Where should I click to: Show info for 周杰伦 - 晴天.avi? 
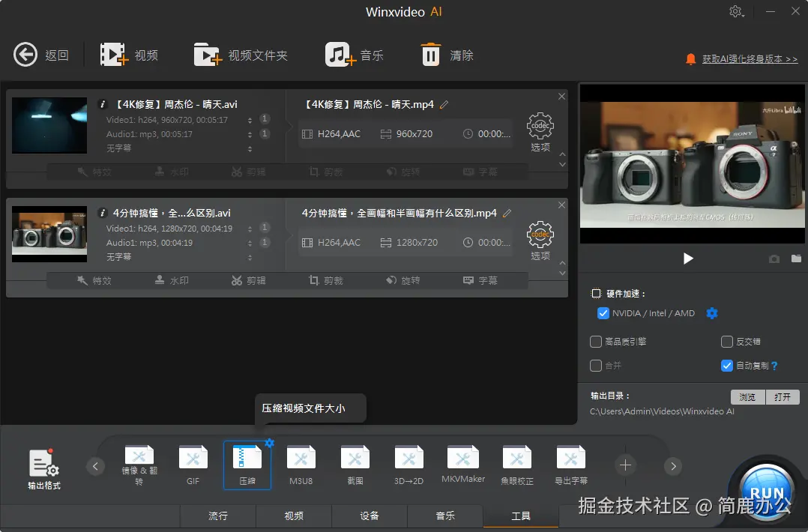103,104
